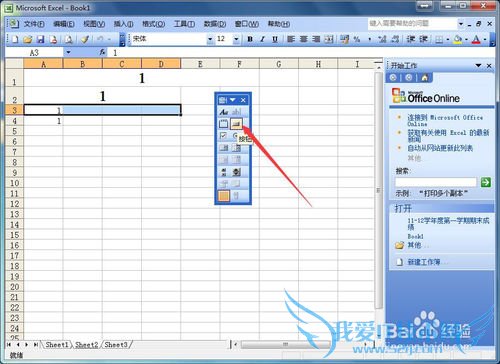Apply percent style to the selection
Screen dimensions: 500x364
357,39
